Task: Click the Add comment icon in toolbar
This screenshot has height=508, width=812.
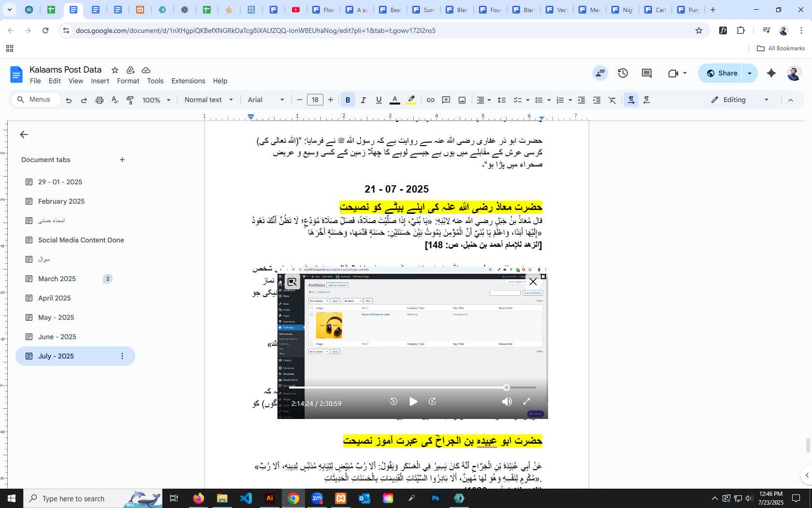Action: point(446,100)
